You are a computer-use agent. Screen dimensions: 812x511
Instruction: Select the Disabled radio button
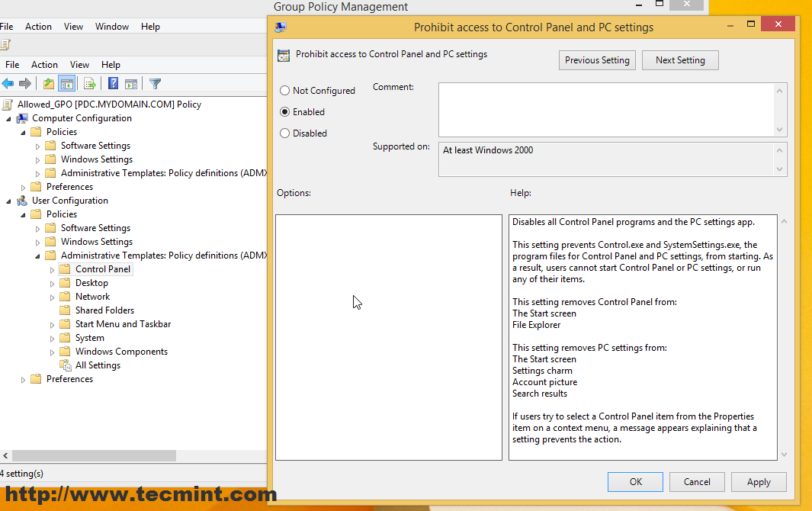[286, 133]
